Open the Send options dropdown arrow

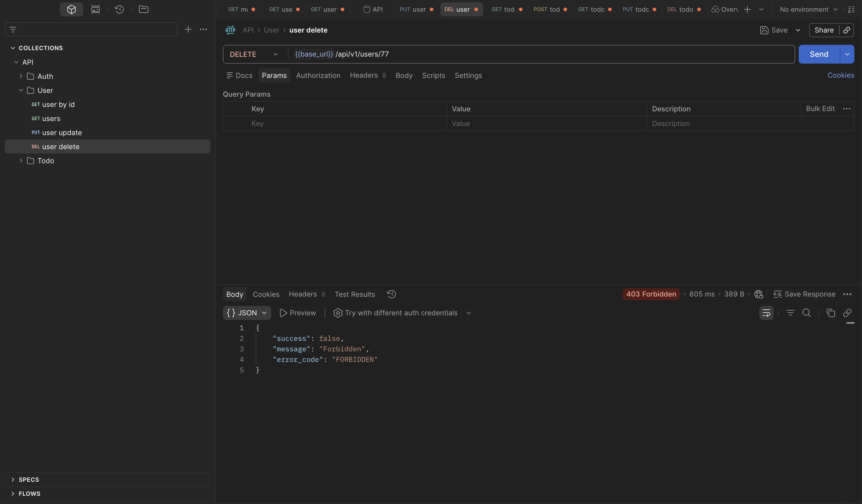tap(847, 54)
